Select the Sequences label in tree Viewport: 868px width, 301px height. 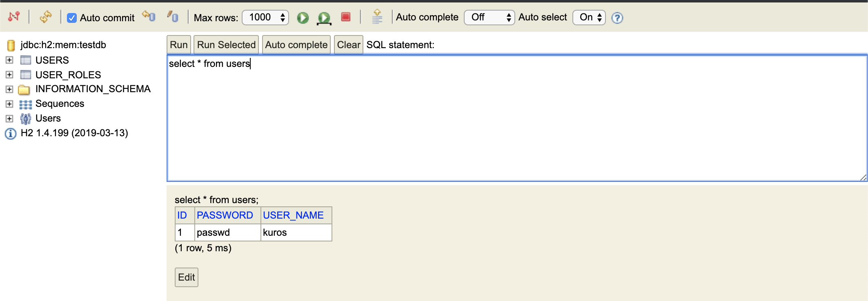point(60,104)
